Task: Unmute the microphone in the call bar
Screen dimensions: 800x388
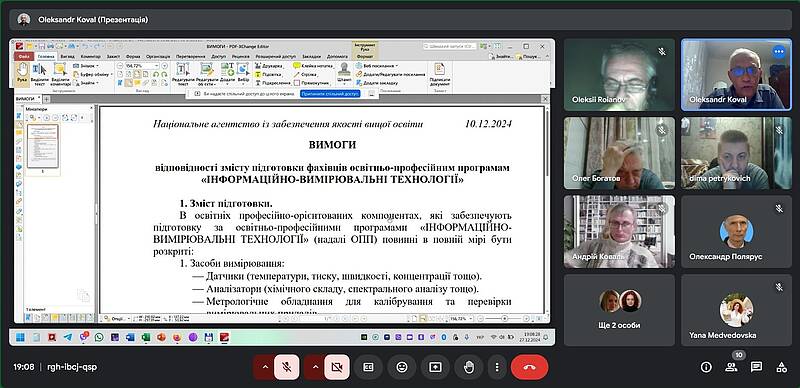Action: click(x=287, y=367)
